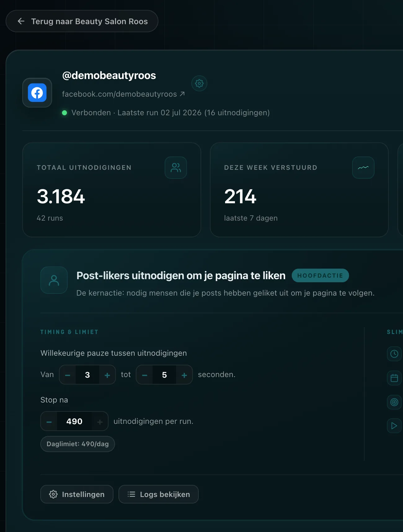
Task: Open account settings gear next to @demobeautyroos
Action: point(199,83)
